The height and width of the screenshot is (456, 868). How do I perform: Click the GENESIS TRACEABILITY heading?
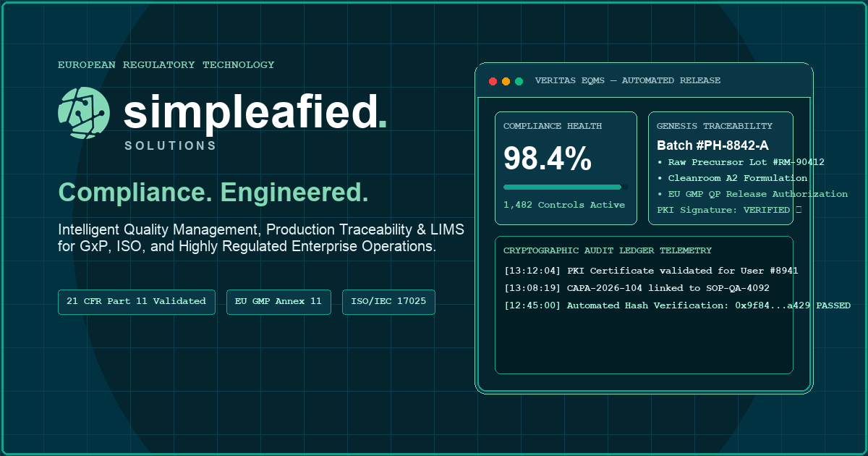coord(715,126)
